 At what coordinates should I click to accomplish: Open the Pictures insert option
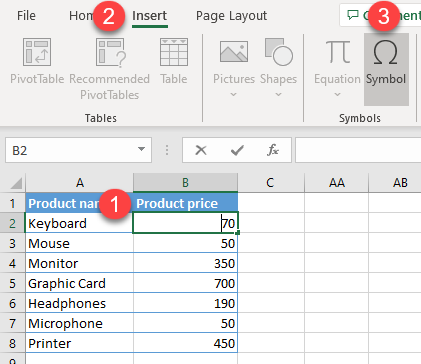(234, 68)
